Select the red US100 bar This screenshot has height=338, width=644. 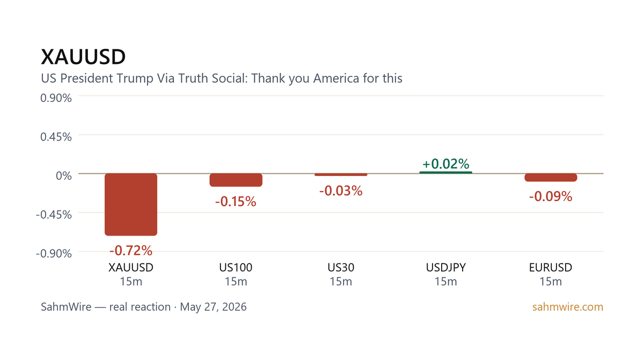(236, 180)
